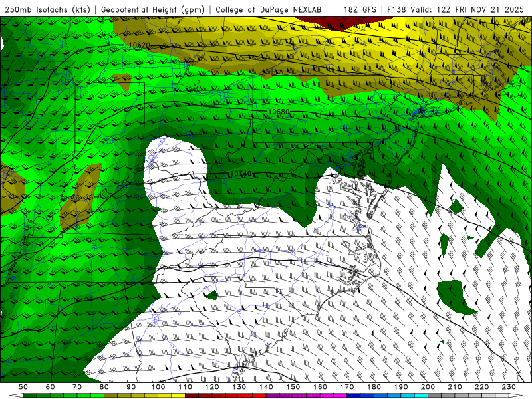This screenshot has width=532, height=399.
Task: Select the cyan segment just before 200
Action: (421, 396)
